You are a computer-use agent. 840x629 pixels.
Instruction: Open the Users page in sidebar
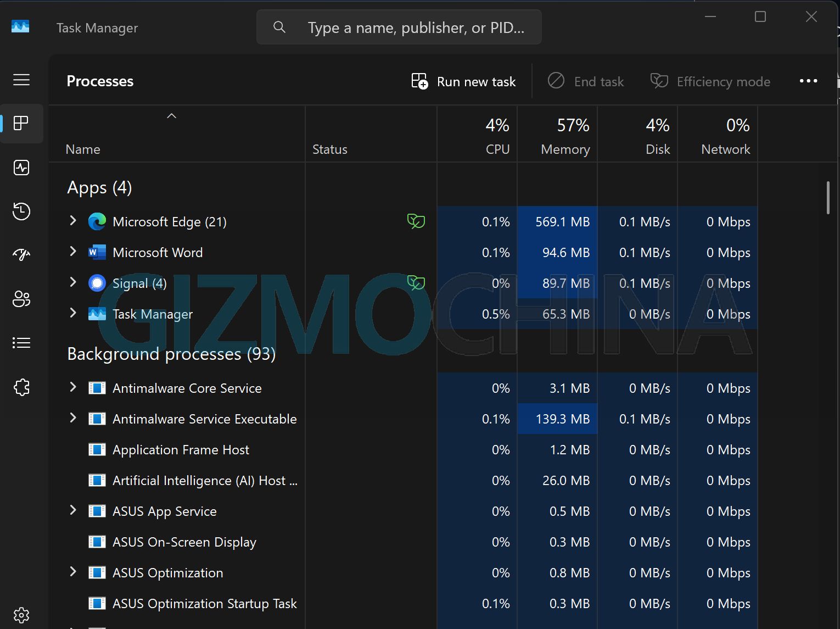coord(21,299)
